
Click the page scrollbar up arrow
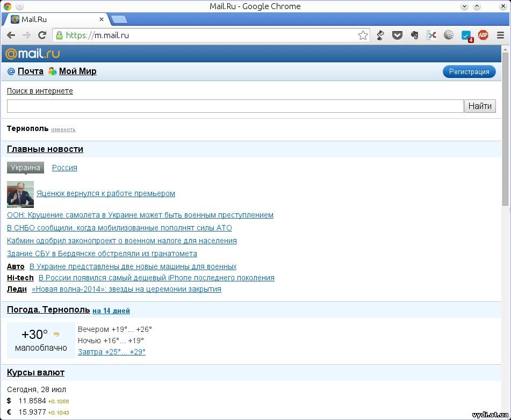coord(505,49)
